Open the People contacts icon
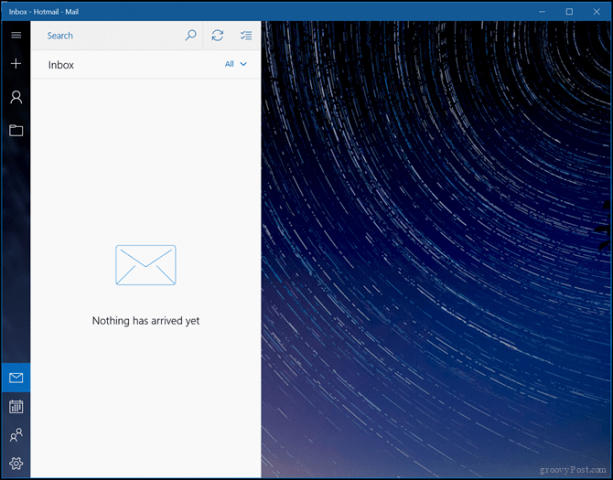Image resolution: width=613 pixels, height=480 pixels. [16, 435]
